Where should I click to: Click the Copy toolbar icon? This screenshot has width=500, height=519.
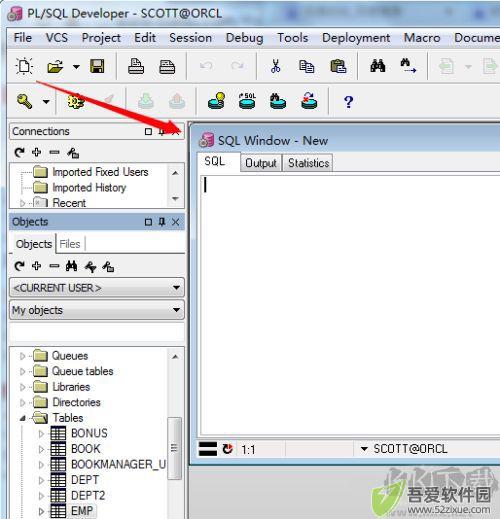(306, 66)
